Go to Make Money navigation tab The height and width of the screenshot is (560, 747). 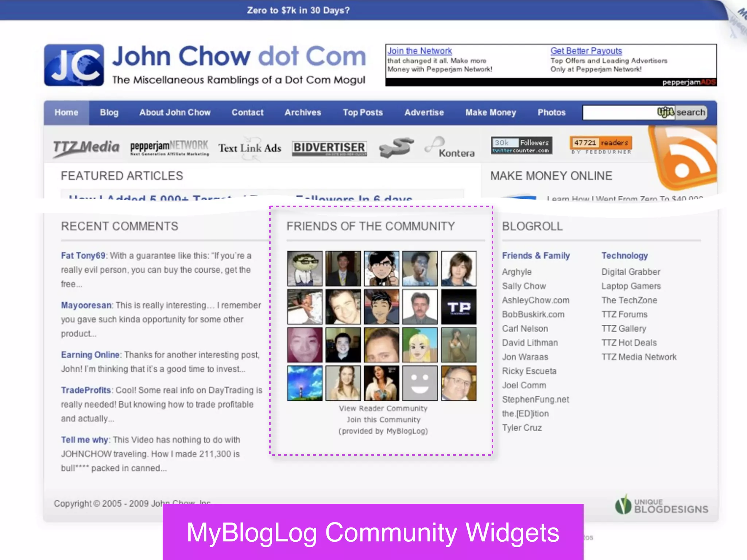(491, 113)
